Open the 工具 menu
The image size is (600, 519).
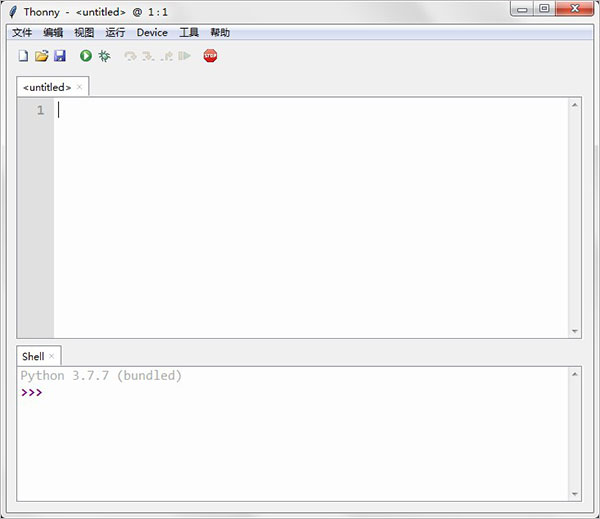click(189, 33)
